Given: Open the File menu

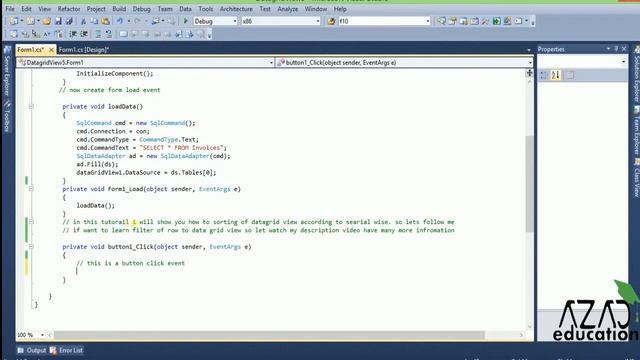Looking at the screenshot, I should click(10, 9).
